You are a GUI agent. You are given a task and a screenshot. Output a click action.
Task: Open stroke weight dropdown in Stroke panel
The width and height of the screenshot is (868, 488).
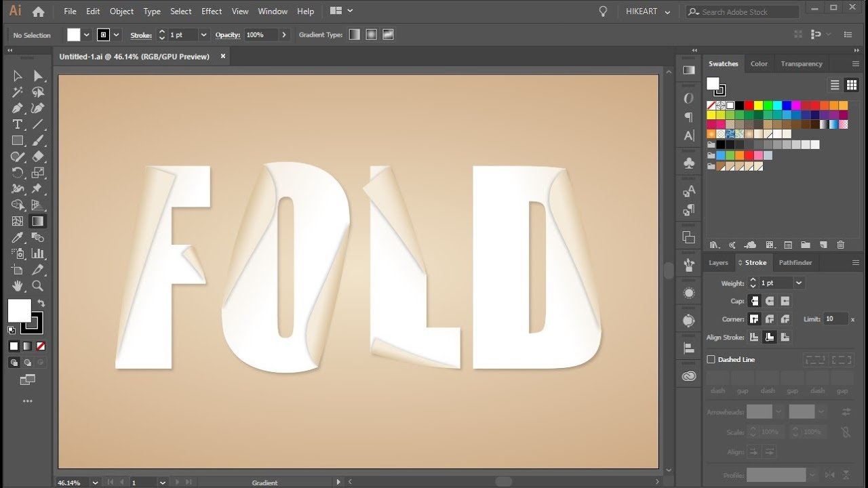pos(799,283)
